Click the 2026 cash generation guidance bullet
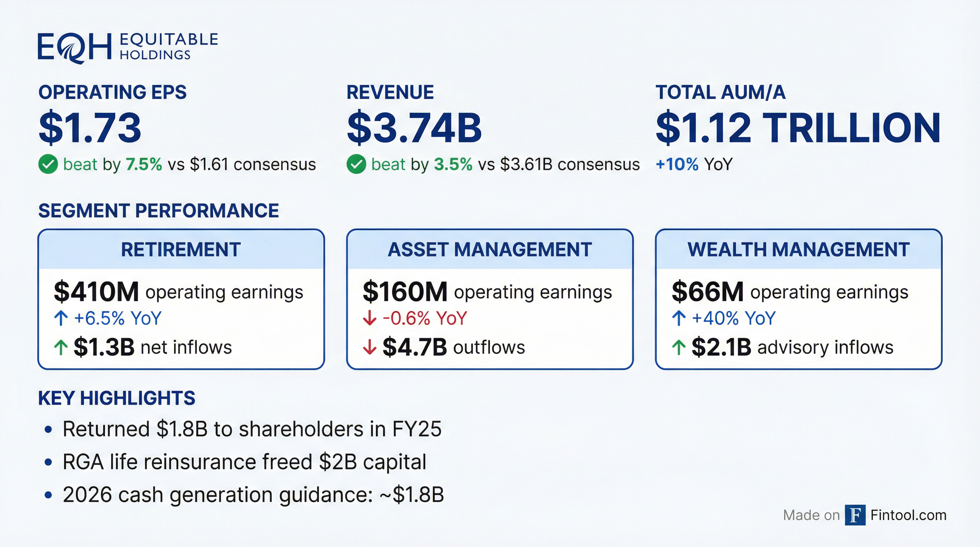 (253, 495)
